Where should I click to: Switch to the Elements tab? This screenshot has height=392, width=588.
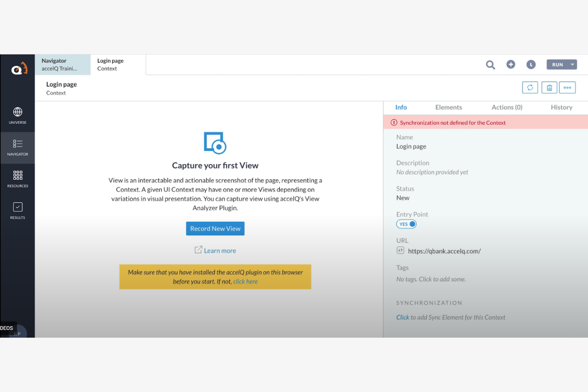pyautogui.click(x=449, y=107)
